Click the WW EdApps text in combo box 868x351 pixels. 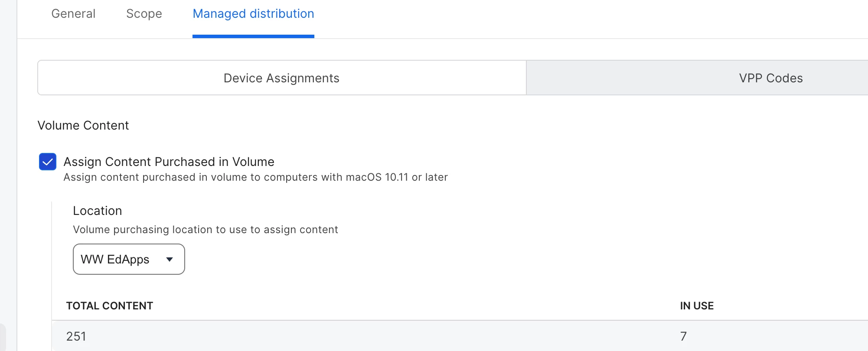115,259
